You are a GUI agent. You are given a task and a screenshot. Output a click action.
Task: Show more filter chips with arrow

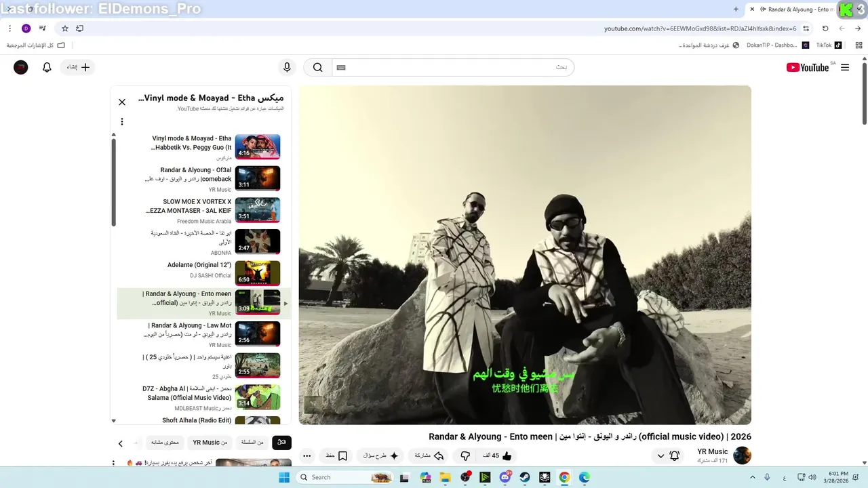click(x=121, y=443)
